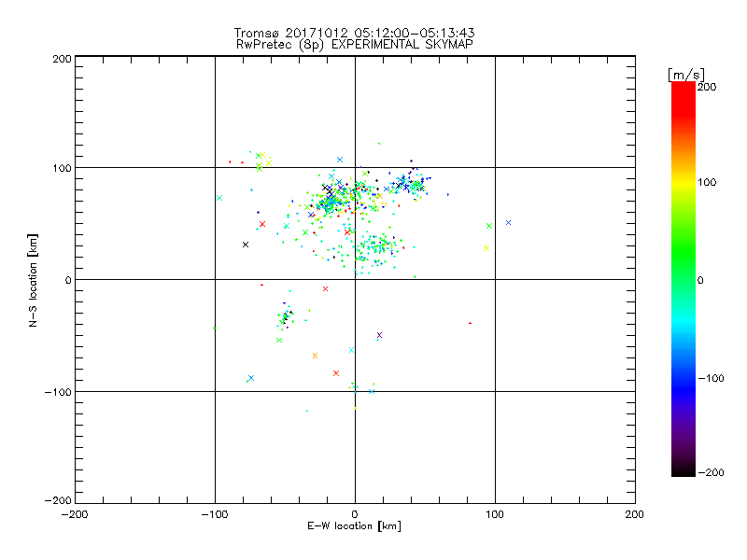747x560 pixels.
Task: Click the color bar's -100 tick label
Action: [x=712, y=378]
